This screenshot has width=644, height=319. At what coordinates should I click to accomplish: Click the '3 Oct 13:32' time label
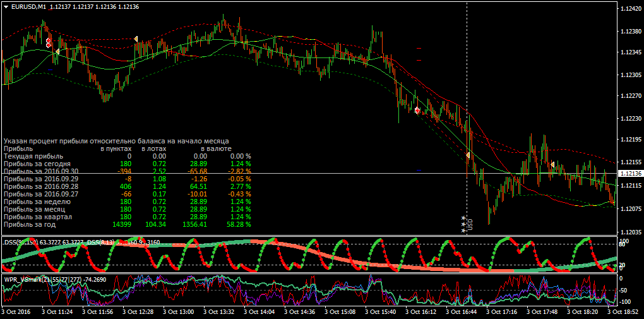point(219,312)
